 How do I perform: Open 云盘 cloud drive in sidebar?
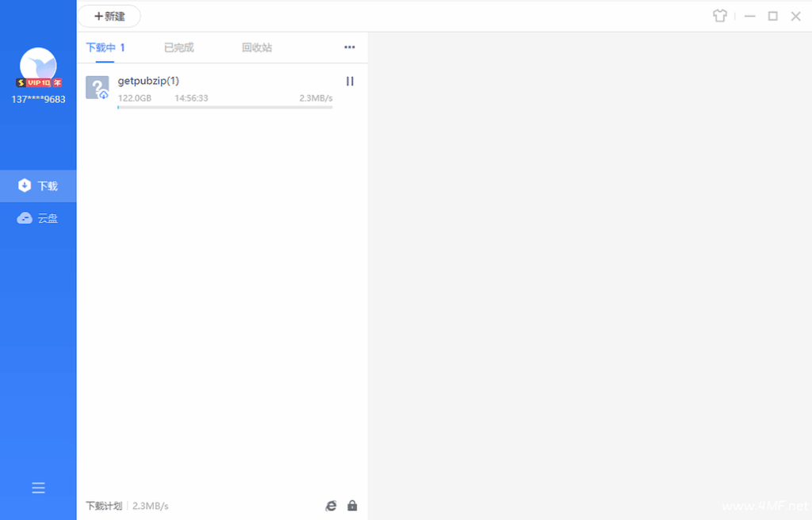pos(38,218)
